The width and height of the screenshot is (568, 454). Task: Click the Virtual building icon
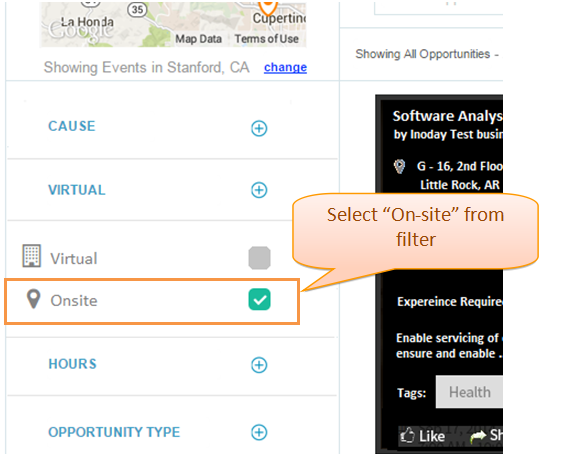pyautogui.click(x=32, y=256)
